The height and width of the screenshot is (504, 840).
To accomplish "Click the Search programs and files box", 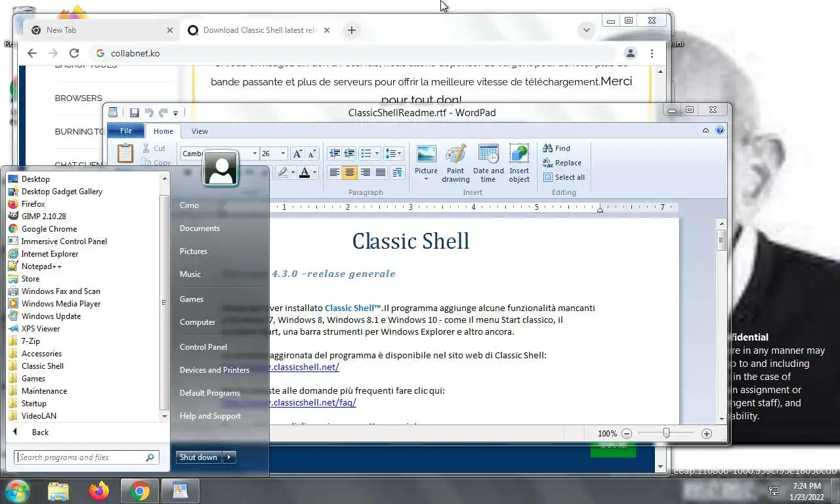I will (86, 457).
